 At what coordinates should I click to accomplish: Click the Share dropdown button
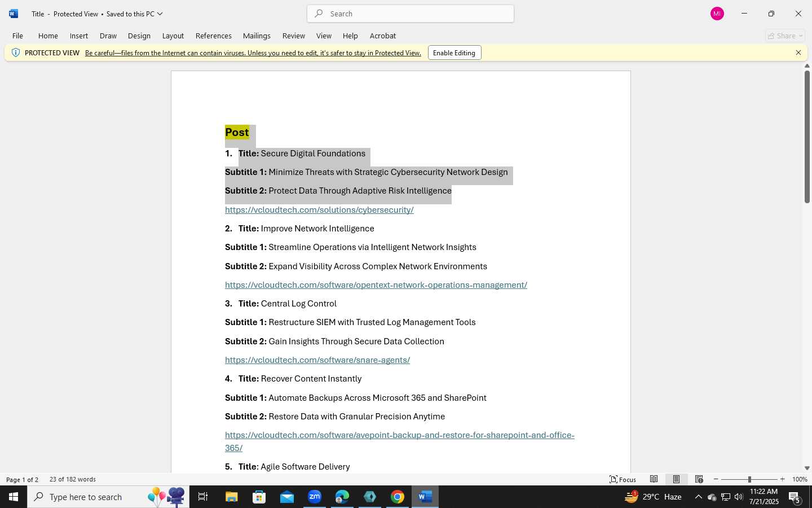click(785, 36)
